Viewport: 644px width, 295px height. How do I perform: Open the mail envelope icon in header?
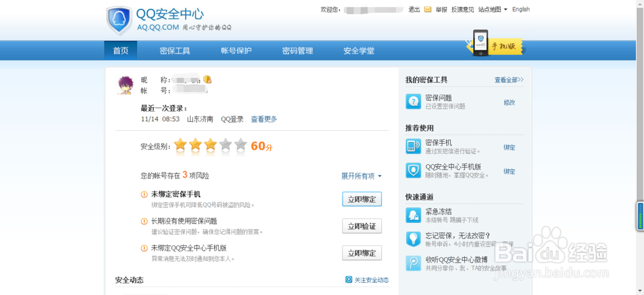coord(428,10)
